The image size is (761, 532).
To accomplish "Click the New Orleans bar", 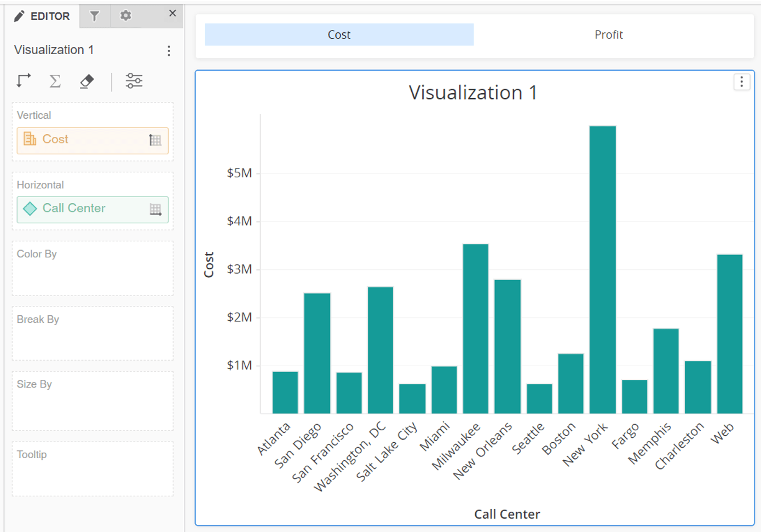I will (x=508, y=346).
